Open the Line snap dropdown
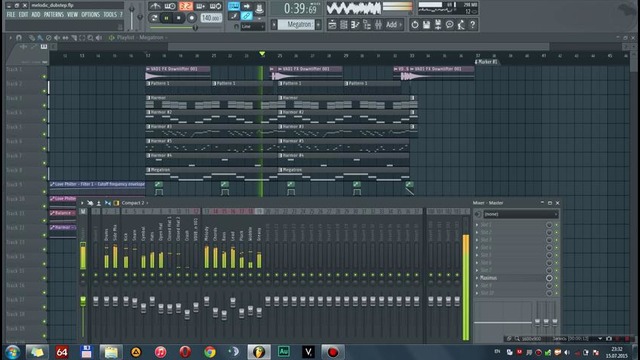The height and width of the screenshot is (360, 640). pos(253,27)
